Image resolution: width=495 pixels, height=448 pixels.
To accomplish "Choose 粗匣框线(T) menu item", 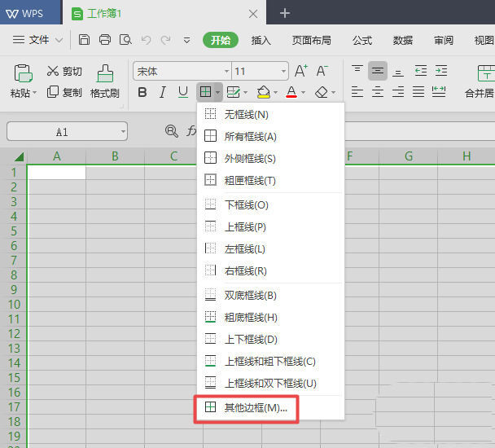I will 270,180.
